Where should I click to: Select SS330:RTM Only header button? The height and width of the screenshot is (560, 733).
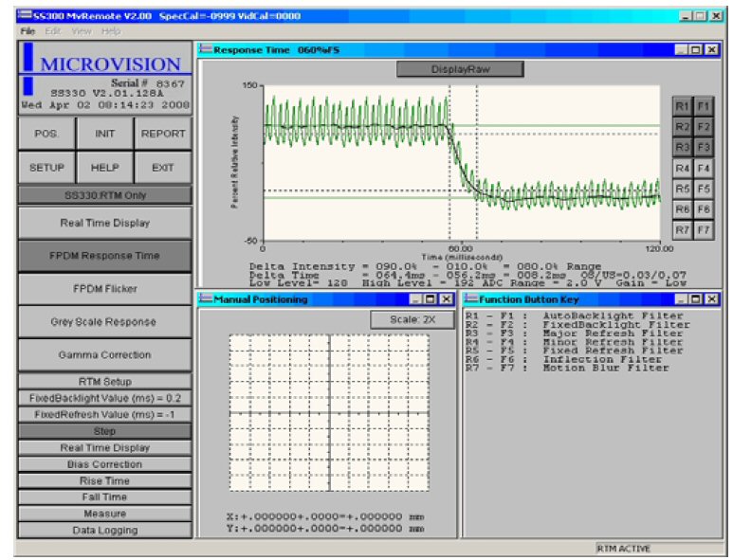click(105, 195)
